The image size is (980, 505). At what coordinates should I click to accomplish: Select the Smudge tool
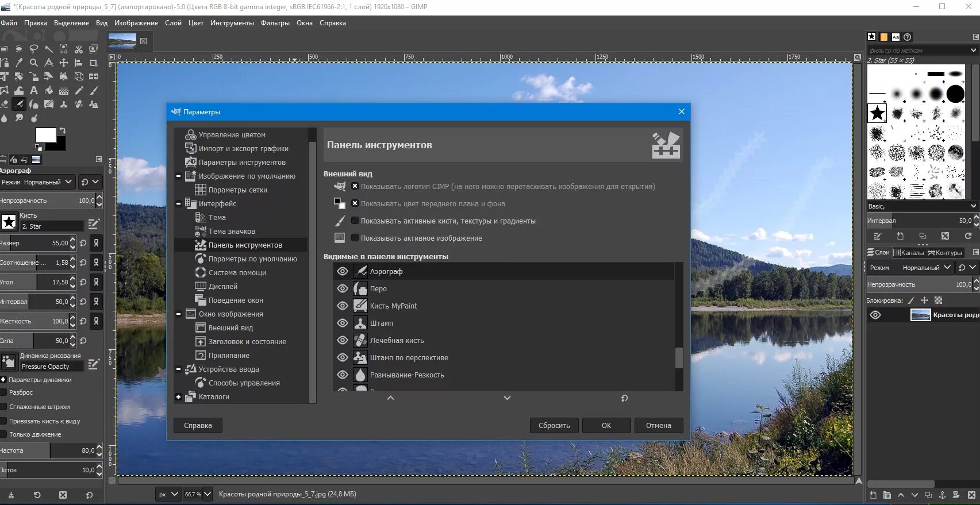(x=19, y=118)
